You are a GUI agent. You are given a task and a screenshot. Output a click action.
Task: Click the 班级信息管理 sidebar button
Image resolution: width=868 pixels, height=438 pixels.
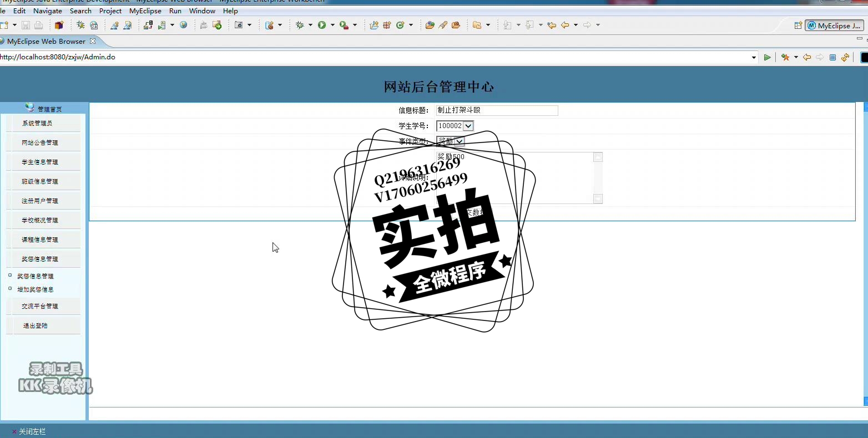(43, 181)
